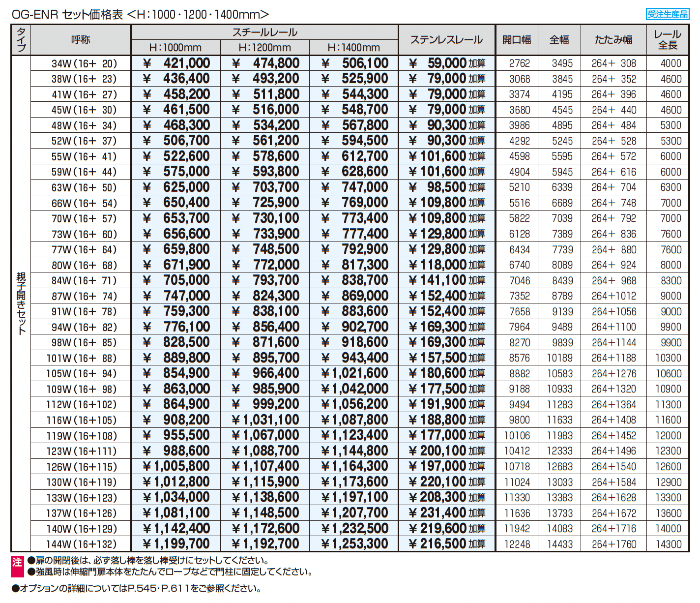This screenshot has width=700, height=603.
Task: Select the 開口幅 column header
Action: pos(517,40)
